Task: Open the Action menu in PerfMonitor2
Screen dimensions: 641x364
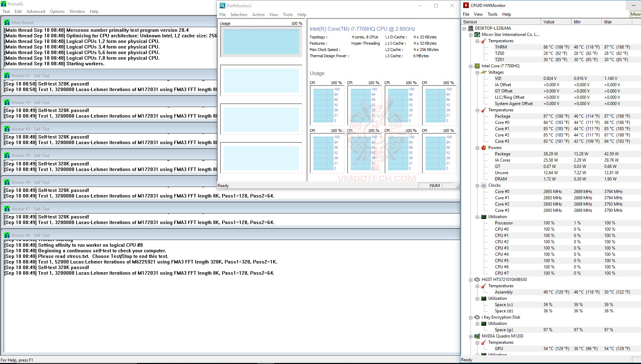Action: 258,15
